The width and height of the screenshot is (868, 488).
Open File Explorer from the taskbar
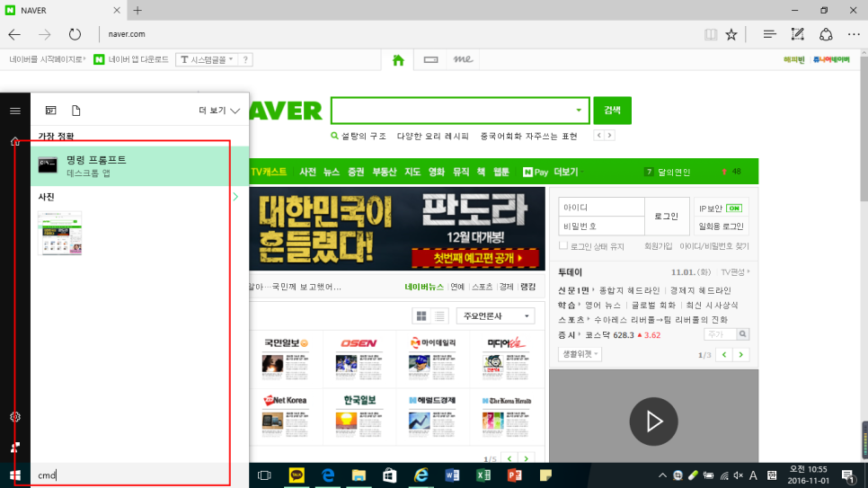[x=359, y=475]
